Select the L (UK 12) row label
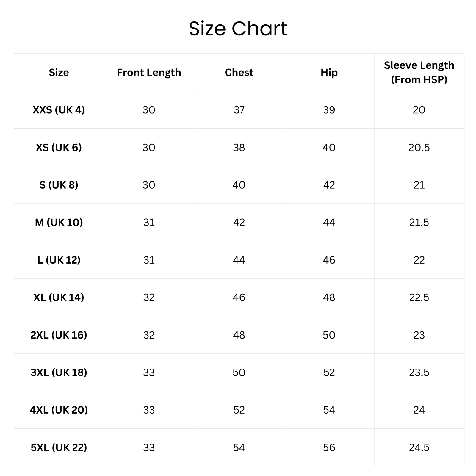 click(x=59, y=260)
